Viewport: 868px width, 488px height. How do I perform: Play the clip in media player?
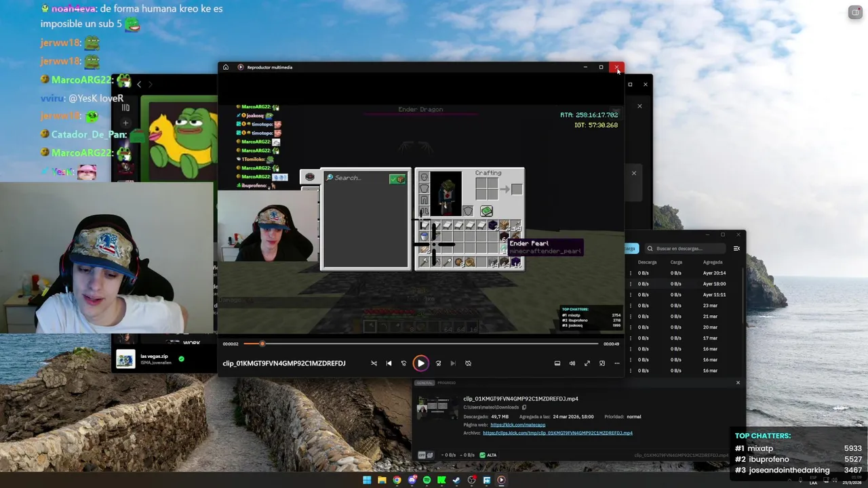click(420, 363)
